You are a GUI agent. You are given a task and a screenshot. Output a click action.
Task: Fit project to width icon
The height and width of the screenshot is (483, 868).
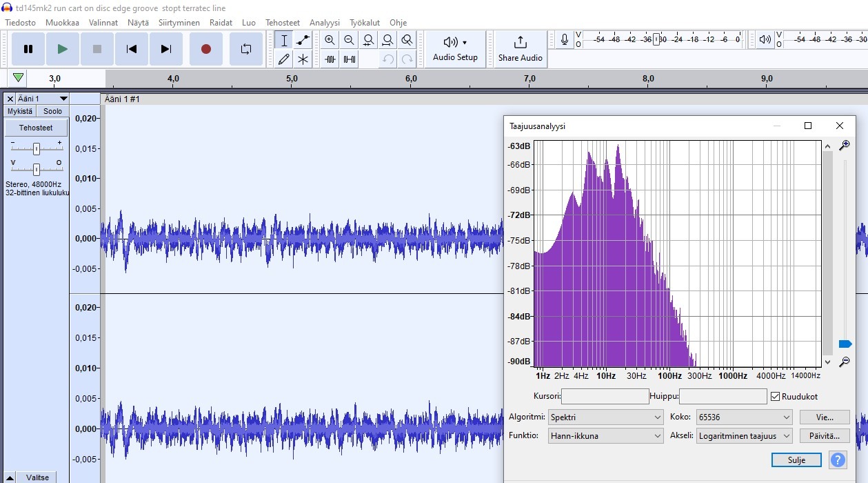coord(388,40)
